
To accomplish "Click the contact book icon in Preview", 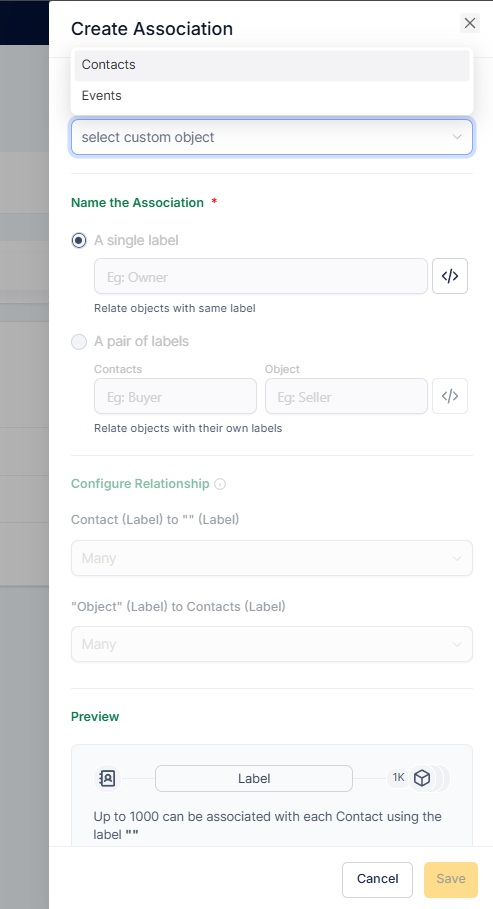I will [x=107, y=778].
